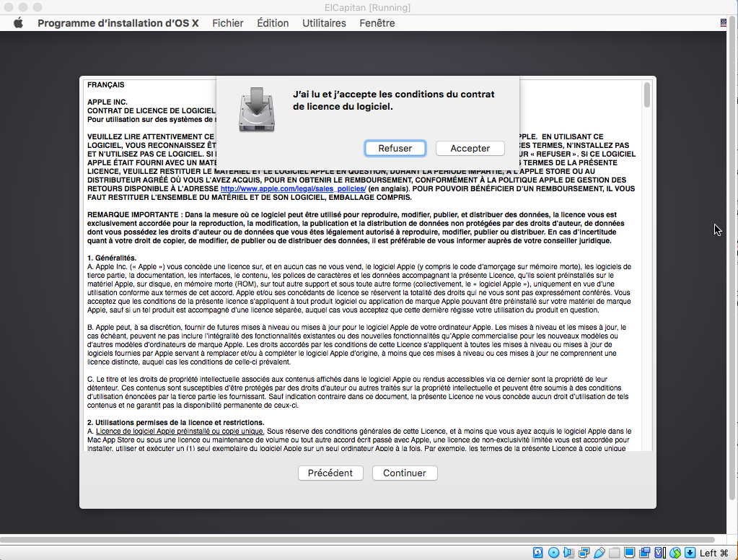Click the "1. Généralités." heading
This screenshot has height=560, width=738.
pos(112,258)
